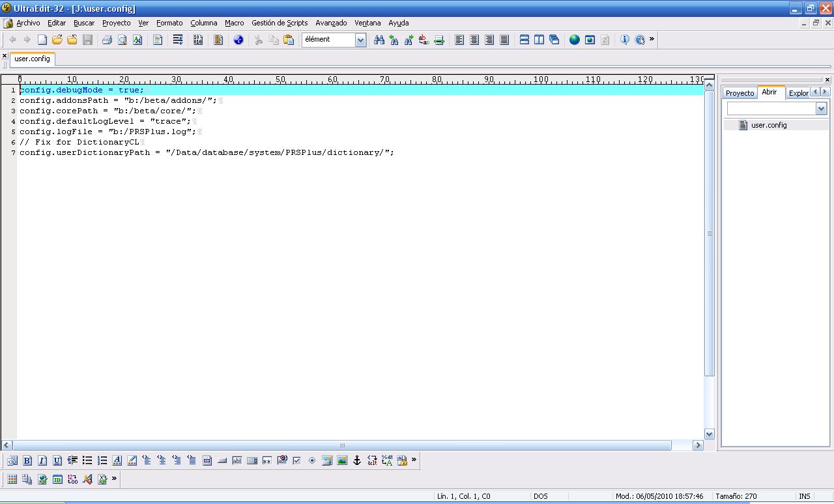Screen dimensions: 834x504
Task: Open Print Preview magnifier icon
Action: [x=122, y=40]
